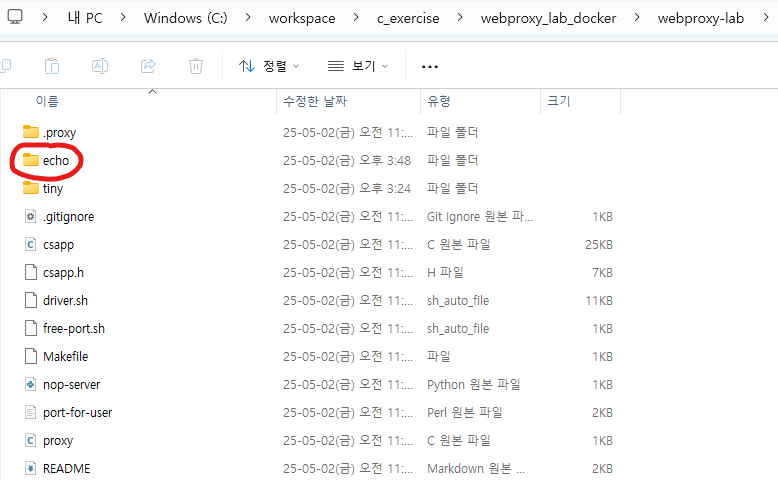Select the nop-server file name

(x=71, y=385)
